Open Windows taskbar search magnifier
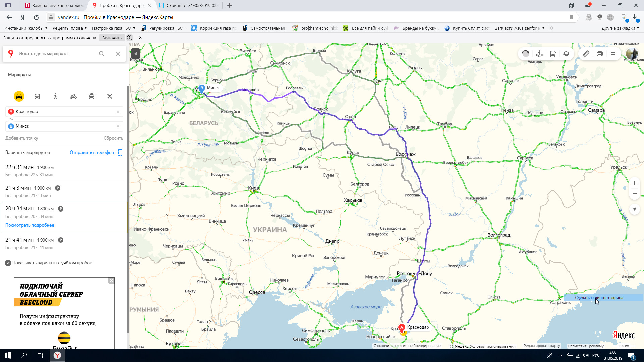Screen dimensions: 644x362 pos(24,355)
